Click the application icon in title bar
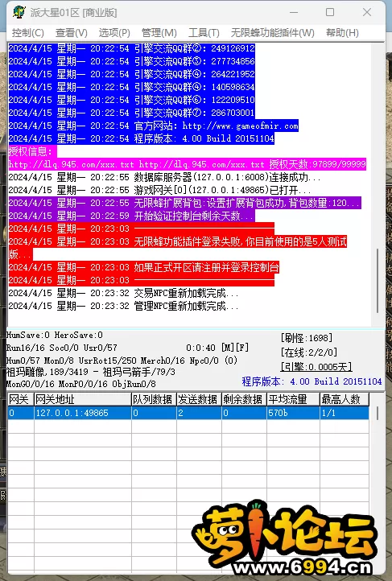 (19, 12)
